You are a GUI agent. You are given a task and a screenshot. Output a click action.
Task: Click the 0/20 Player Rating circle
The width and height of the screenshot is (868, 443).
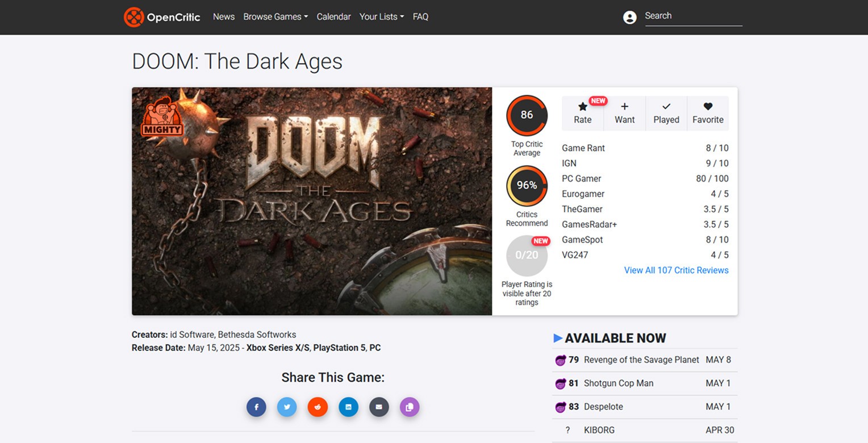click(x=527, y=256)
